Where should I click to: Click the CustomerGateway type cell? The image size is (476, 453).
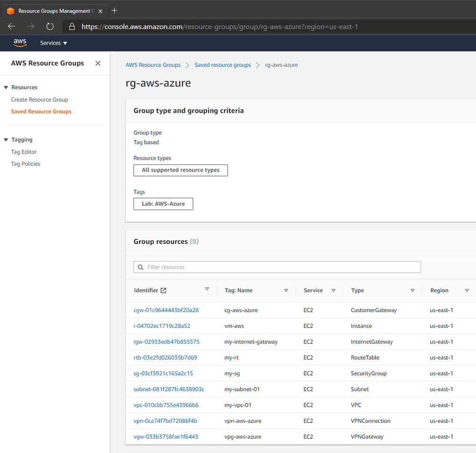tap(374, 310)
